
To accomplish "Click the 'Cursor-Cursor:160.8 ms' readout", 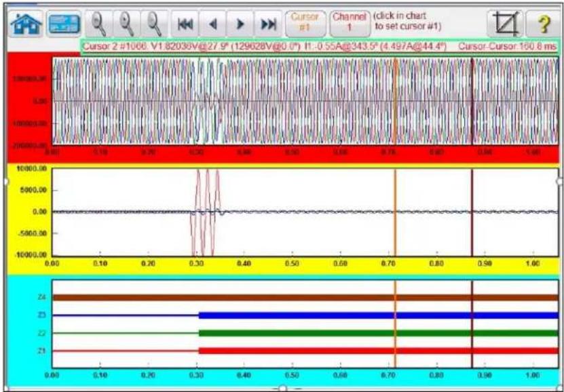I will coord(508,47).
